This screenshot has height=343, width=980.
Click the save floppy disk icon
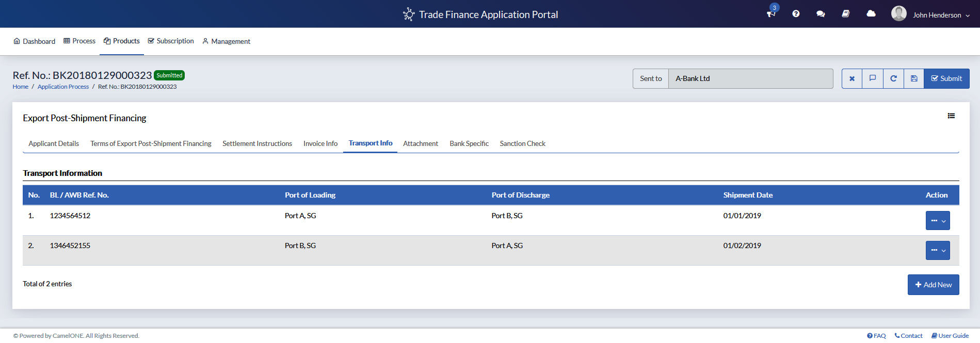(x=914, y=78)
